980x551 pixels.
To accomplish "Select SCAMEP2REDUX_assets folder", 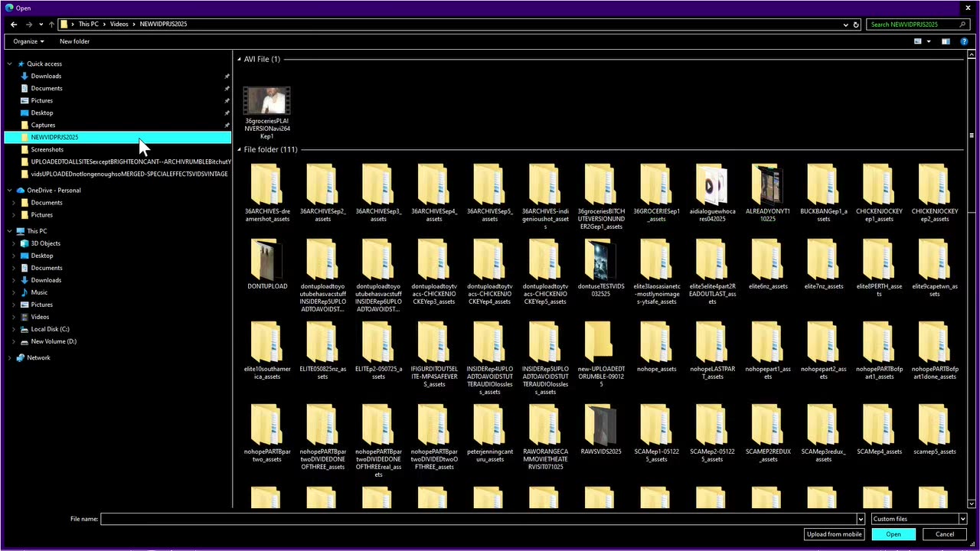I will click(767, 434).
